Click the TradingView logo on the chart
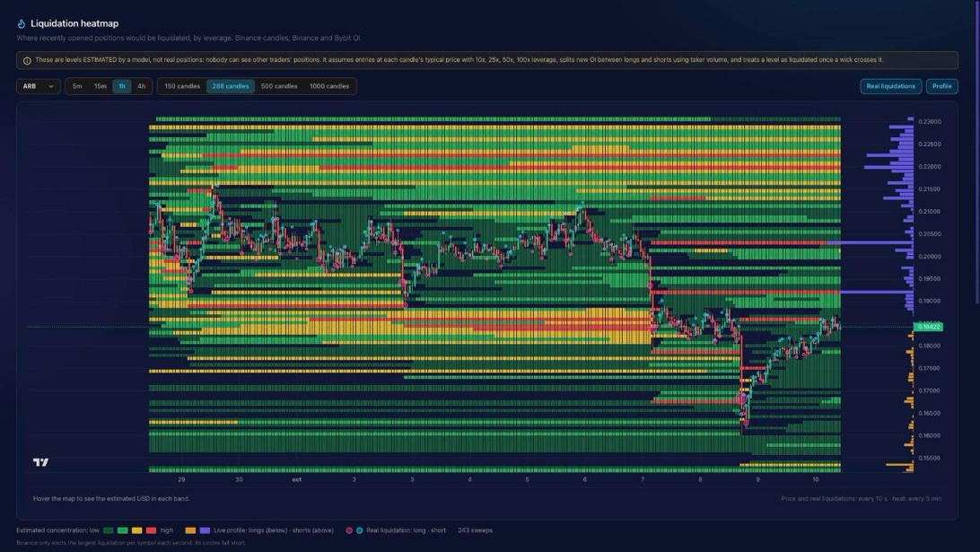This screenshot has width=980, height=552. point(40,462)
